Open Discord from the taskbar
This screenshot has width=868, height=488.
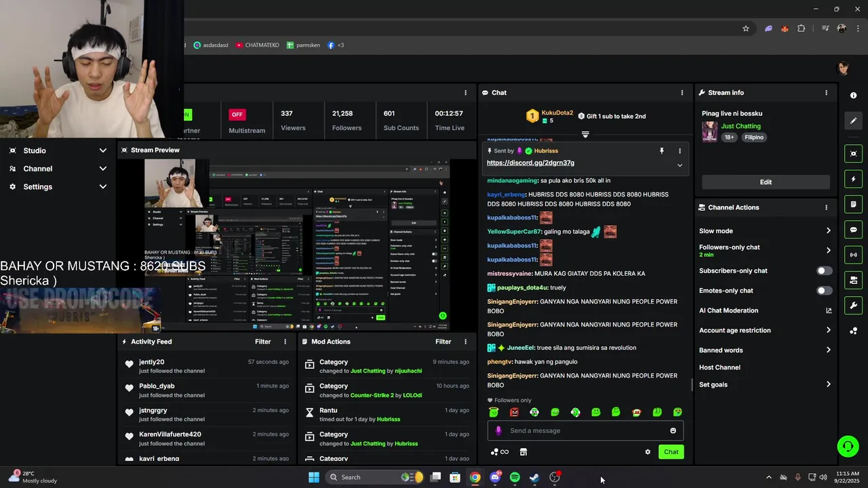pyautogui.click(x=495, y=477)
